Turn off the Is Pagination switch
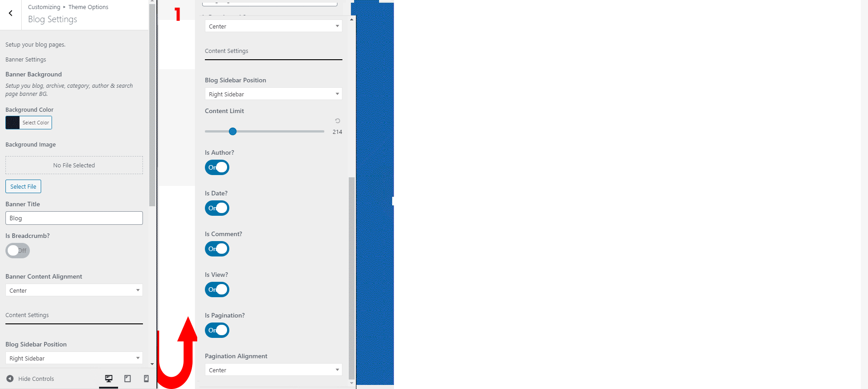 [x=217, y=330]
